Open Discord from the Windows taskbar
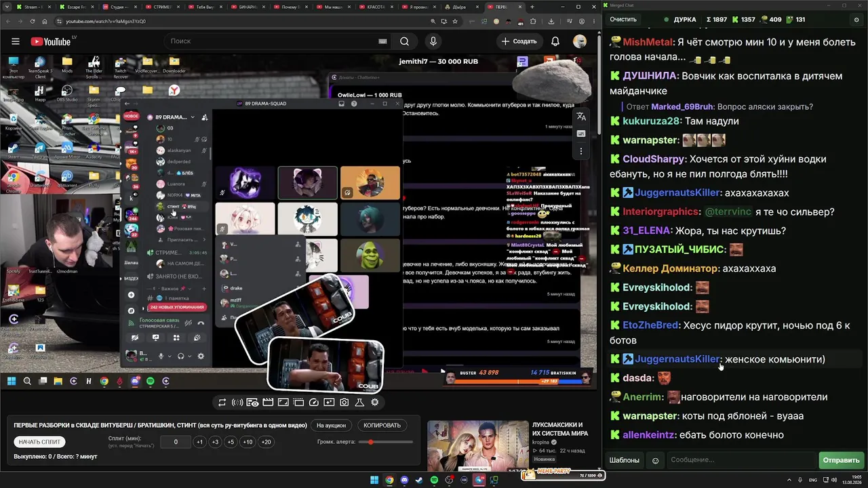 click(x=404, y=481)
